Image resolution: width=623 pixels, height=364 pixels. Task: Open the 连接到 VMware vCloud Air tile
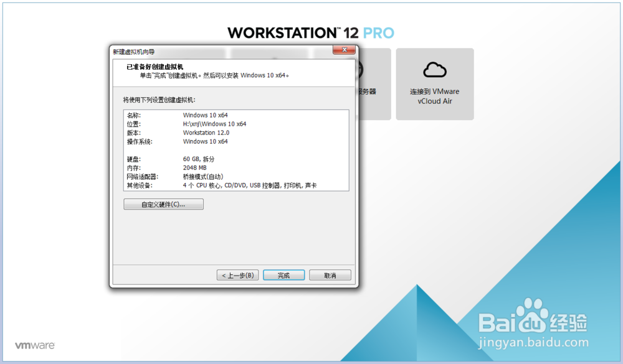click(x=435, y=84)
